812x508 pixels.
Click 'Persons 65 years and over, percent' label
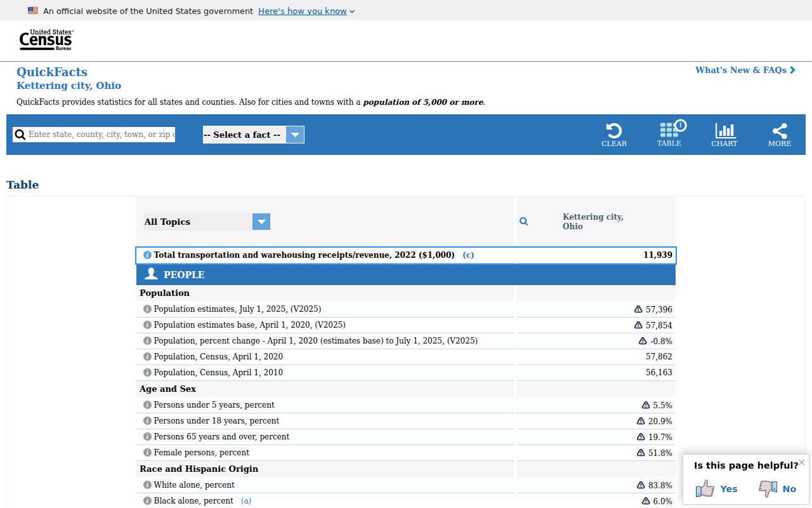221,437
